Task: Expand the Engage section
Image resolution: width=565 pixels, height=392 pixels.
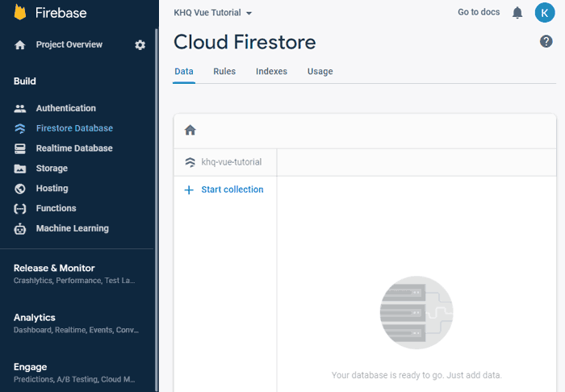Action: coord(74,373)
